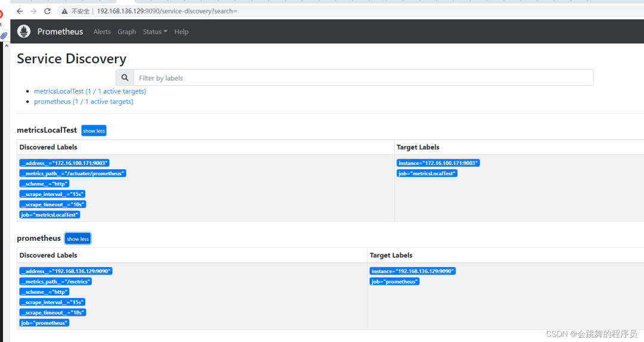
Task: Click the prometheus scrape timeout 10s label
Action: click(52, 312)
